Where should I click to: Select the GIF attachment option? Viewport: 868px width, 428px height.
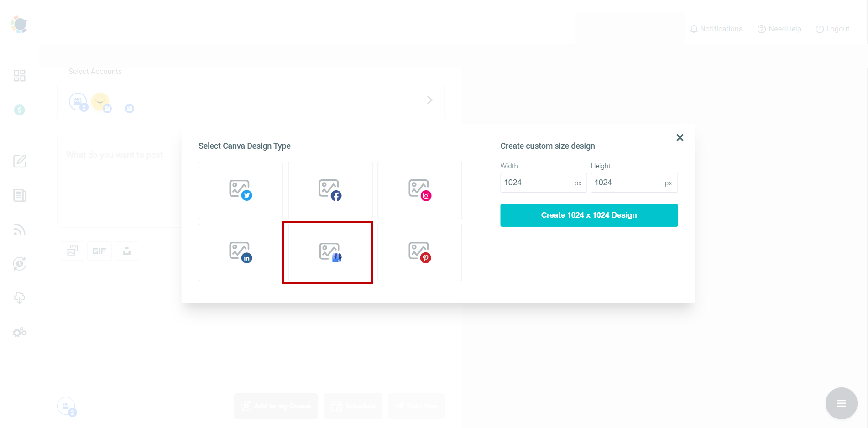(x=99, y=251)
